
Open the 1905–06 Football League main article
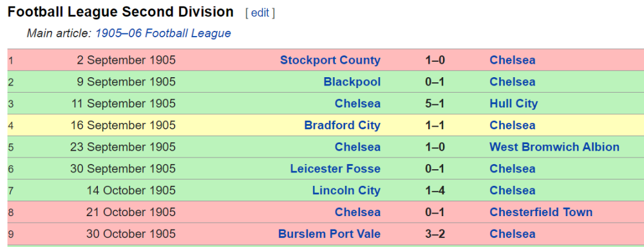(163, 33)
